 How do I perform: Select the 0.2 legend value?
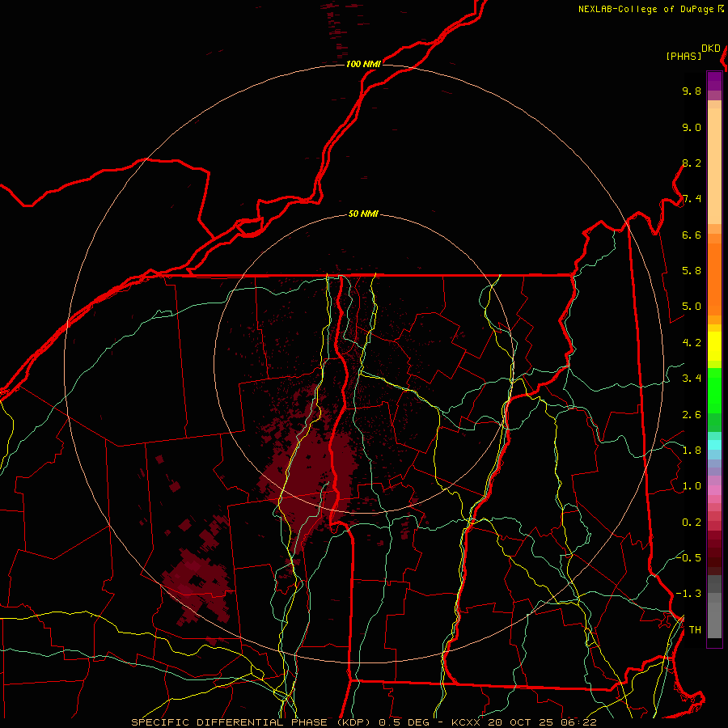coord(692,523)
